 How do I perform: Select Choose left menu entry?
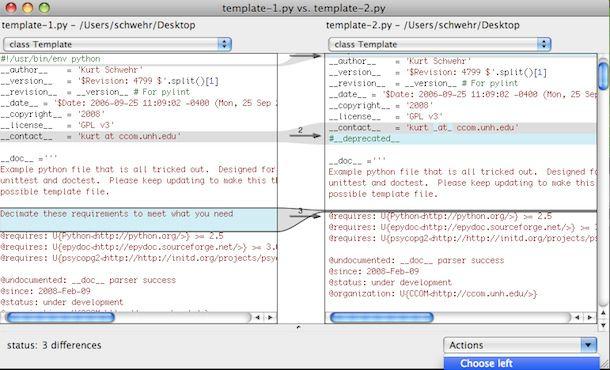click(x=521, y=363)
